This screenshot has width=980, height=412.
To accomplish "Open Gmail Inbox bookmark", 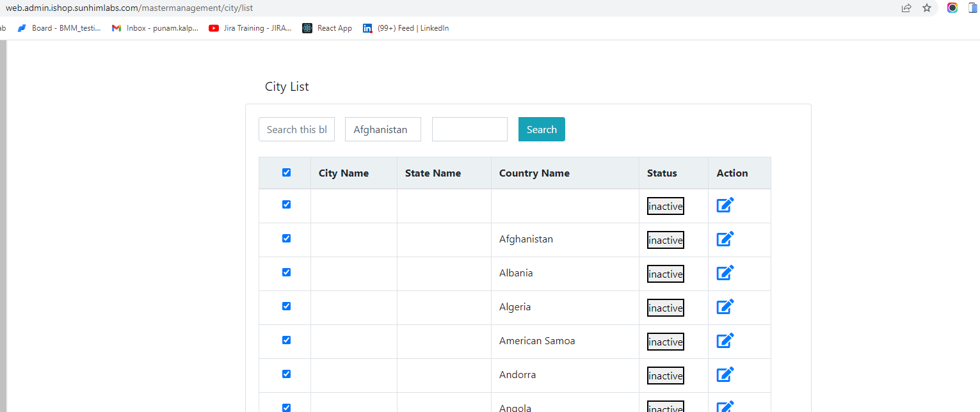I will pos(155,28).
